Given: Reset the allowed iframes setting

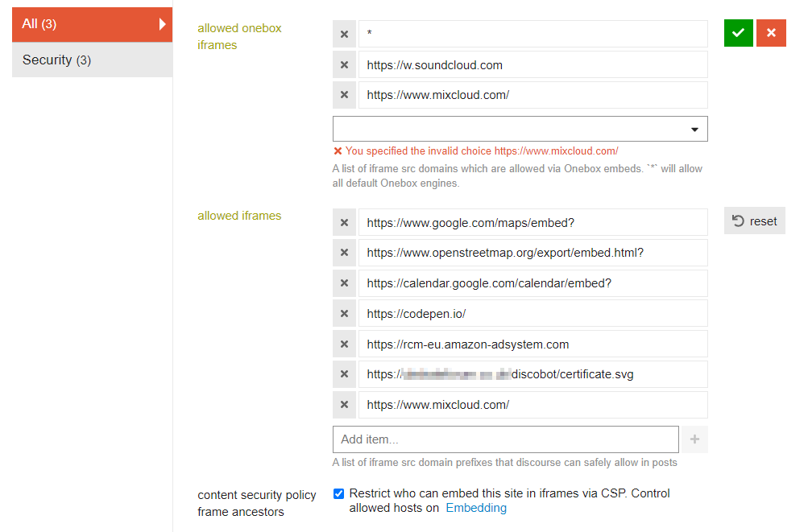Looking at the screenshot, I should (754, 221).
